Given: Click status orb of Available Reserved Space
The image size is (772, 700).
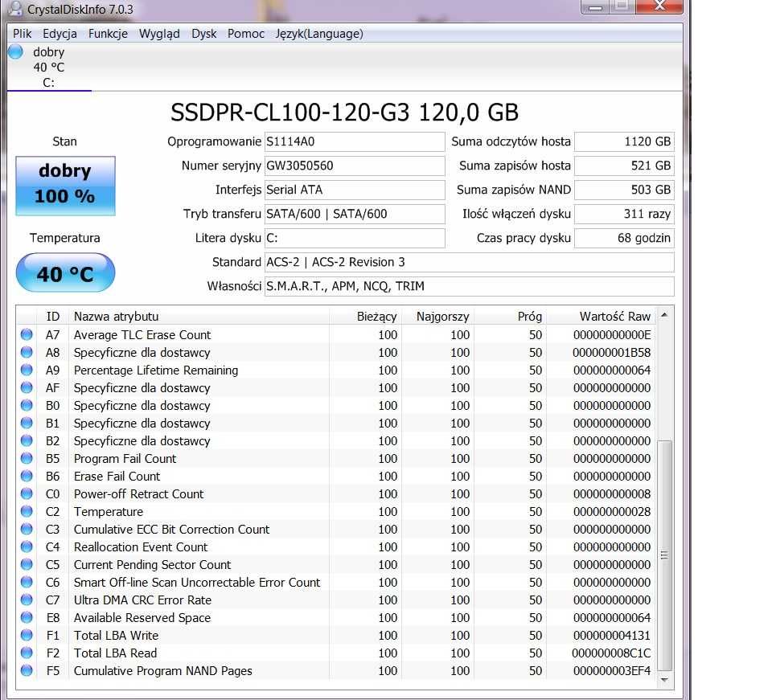Looking at the screenshot, I should [x=27, y=618].
